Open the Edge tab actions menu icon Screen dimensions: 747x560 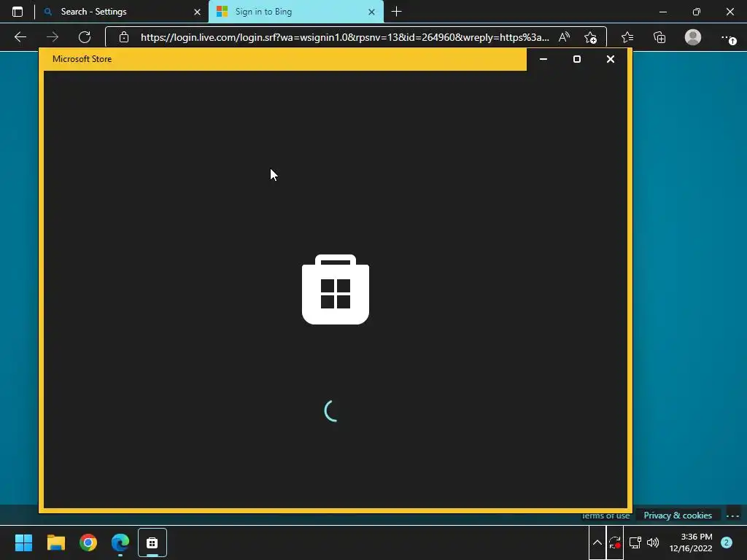tap(18, 12)
